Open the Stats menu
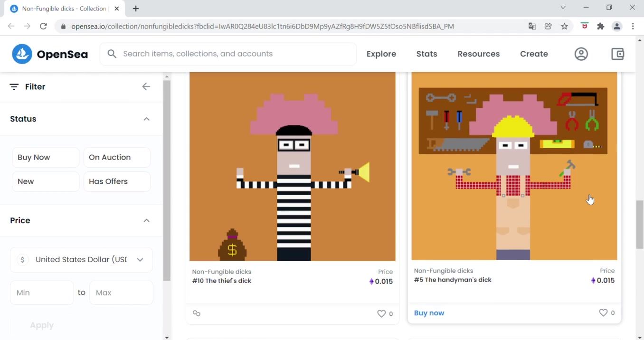 click(426, 54)
